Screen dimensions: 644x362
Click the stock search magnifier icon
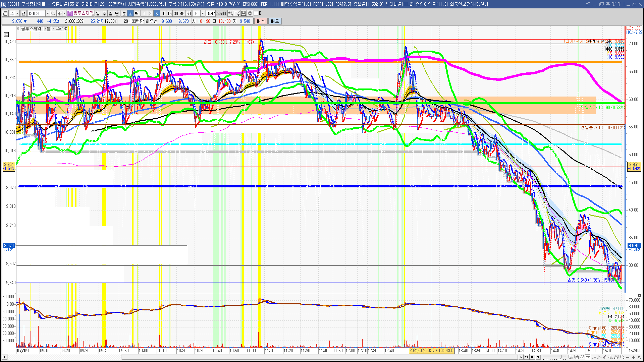pyautogui.click(x=53, y=13)
